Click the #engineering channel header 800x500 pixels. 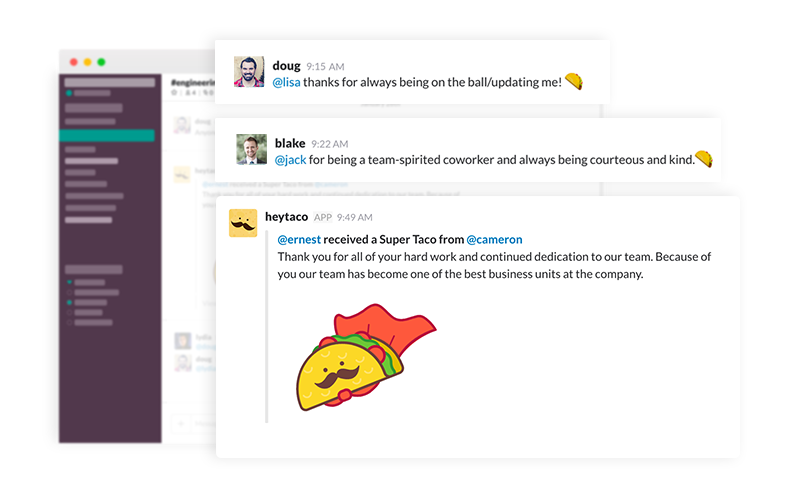coord(193,82)
